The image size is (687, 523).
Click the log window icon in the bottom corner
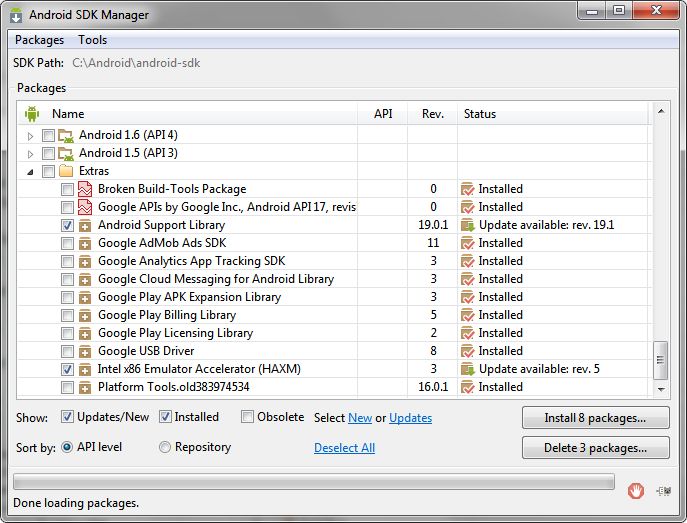664,491
